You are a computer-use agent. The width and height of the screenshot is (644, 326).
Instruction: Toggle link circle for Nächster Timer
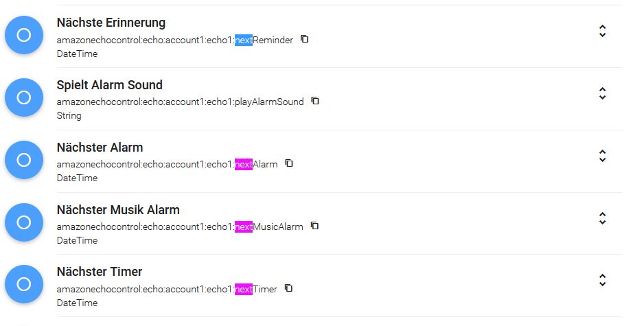[x=24, y=284]
